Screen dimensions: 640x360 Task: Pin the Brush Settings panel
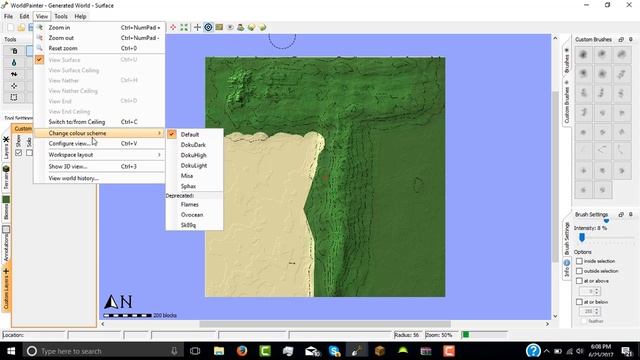pos(631,214)
